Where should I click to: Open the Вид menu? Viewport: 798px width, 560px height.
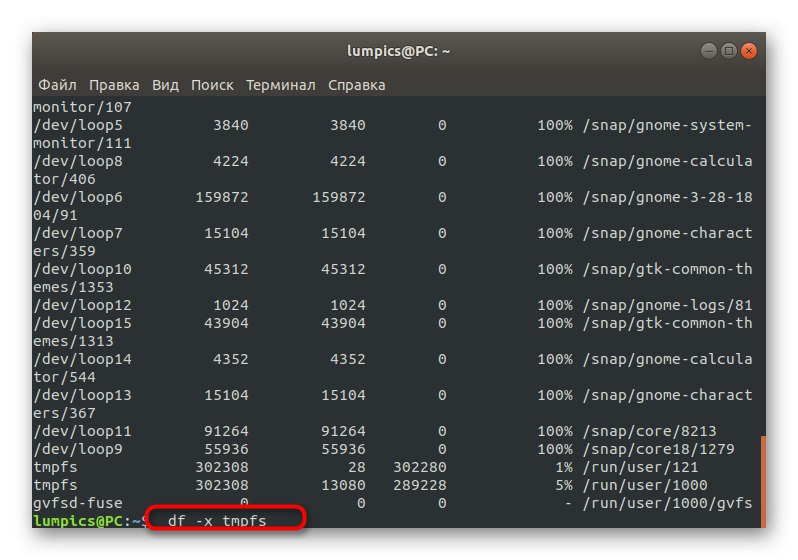click(x=165, y=85)
